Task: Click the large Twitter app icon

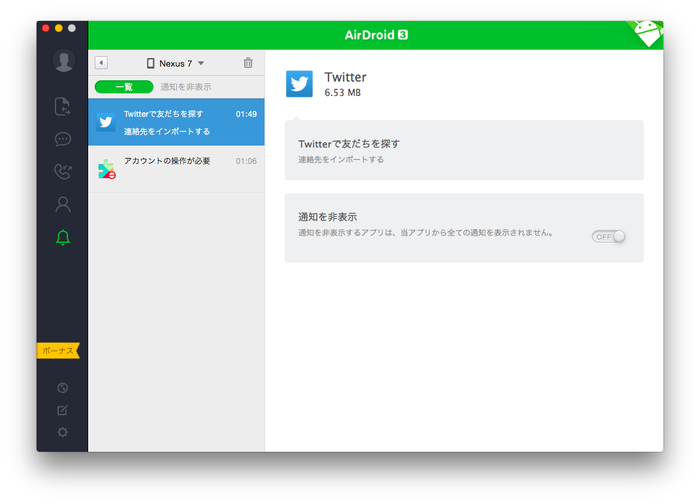Action: tap(299, 83)
